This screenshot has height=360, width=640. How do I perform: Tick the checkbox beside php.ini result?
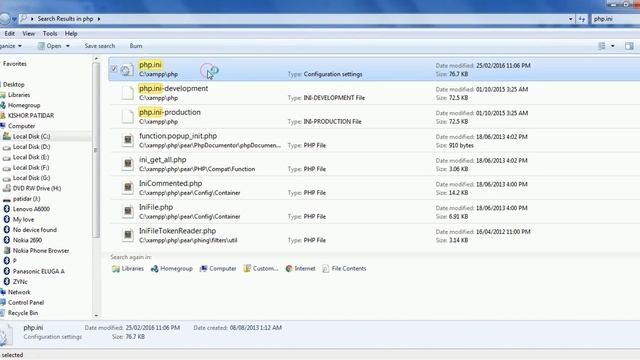pos(114,69)
